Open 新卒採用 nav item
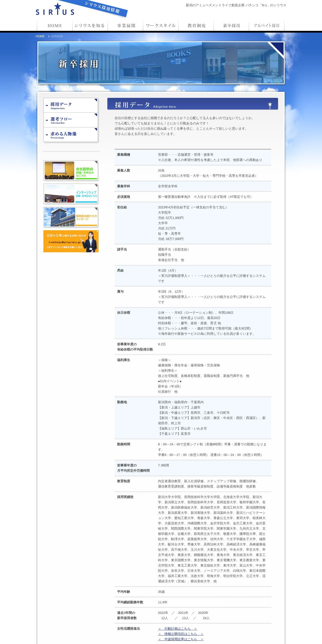 click(231, 26)
